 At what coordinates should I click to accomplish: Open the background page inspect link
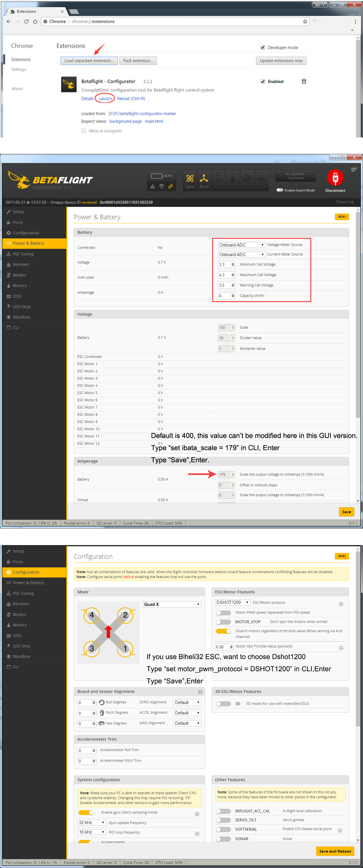125,121
